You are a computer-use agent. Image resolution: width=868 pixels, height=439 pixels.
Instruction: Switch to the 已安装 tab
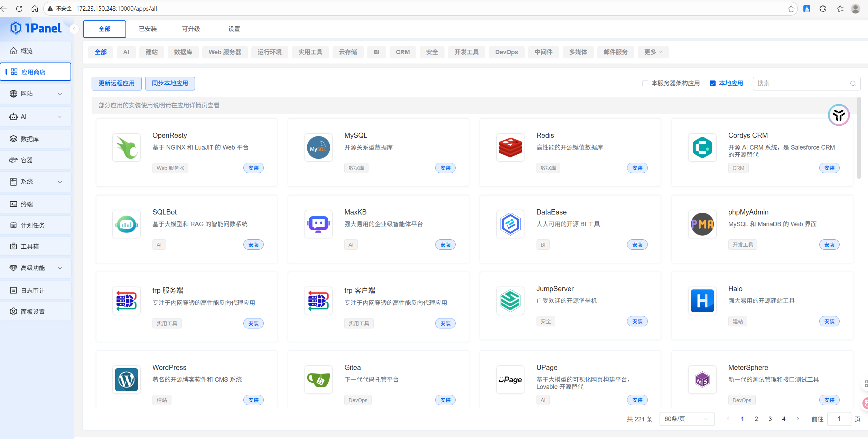(x=148, y=29)
